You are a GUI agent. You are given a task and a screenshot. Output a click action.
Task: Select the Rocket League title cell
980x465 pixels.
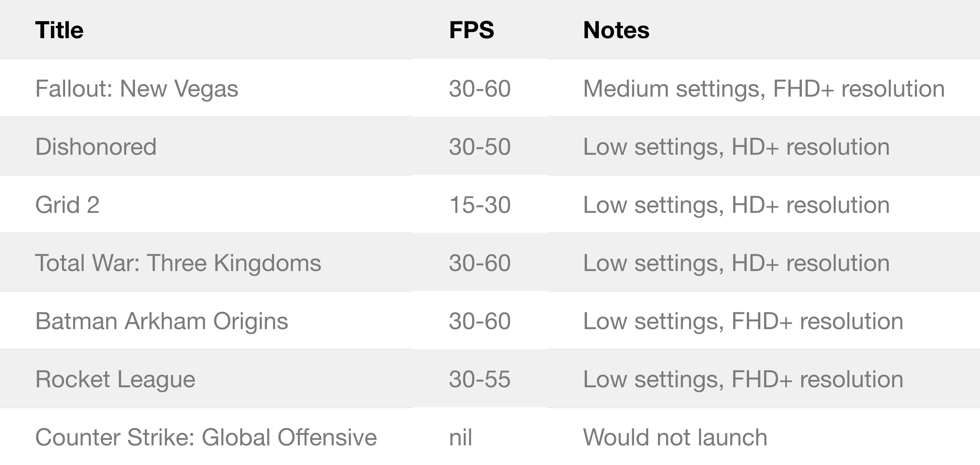click(115, 379)
